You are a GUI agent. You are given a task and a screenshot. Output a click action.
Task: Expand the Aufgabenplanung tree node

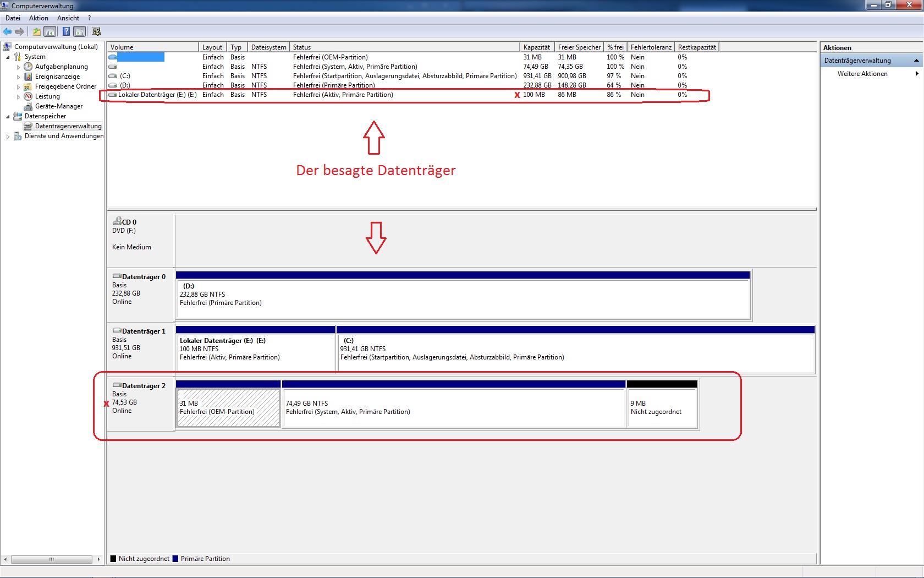[18, 67]
